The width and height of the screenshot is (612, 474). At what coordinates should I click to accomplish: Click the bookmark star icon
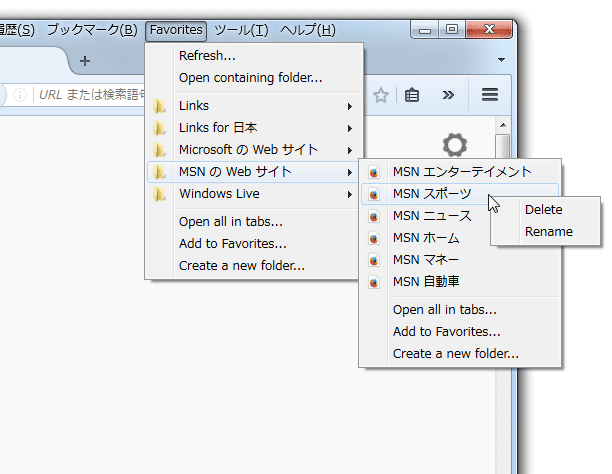tap(381, 95)
